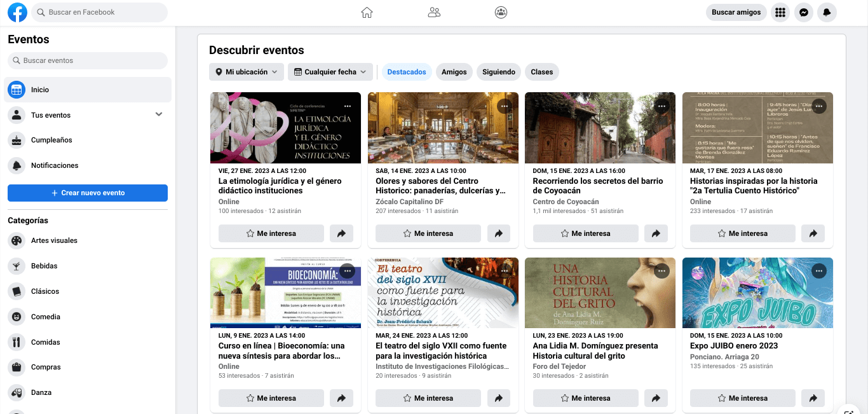Click the Facebook home logo

click(17, 12)
